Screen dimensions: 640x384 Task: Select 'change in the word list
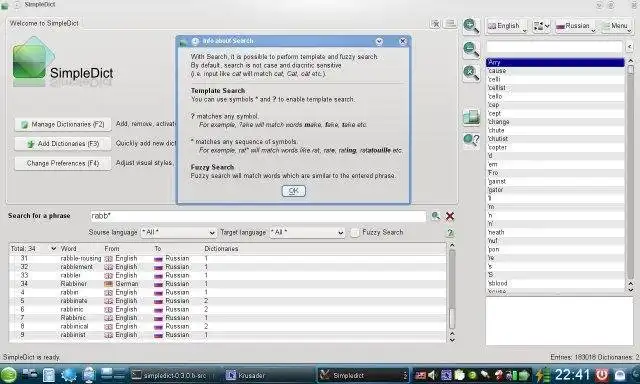pyautogui.click(x=555, y=122)
